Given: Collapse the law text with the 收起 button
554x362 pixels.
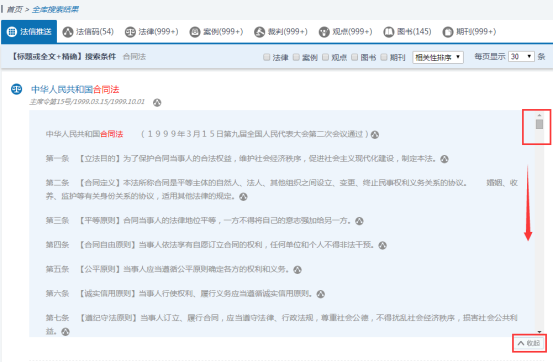Looking at the screenshot, I should click(x=529, y=343).
